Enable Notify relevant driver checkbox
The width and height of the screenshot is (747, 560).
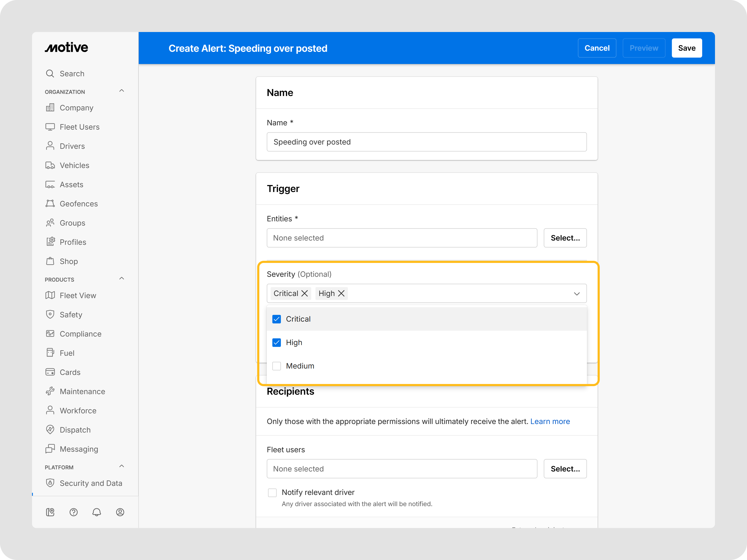(x=272, y=493)
